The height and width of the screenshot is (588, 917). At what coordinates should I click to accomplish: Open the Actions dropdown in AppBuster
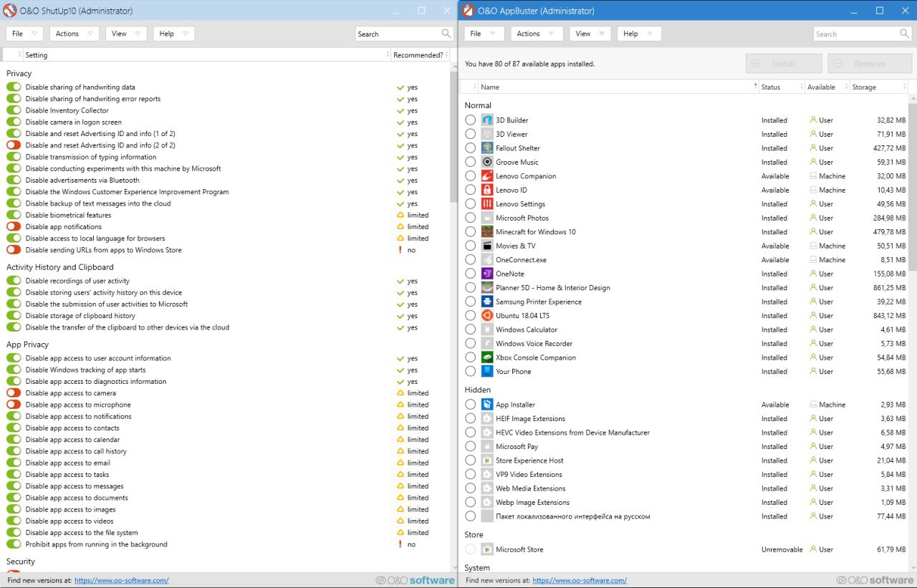point(537,34)
